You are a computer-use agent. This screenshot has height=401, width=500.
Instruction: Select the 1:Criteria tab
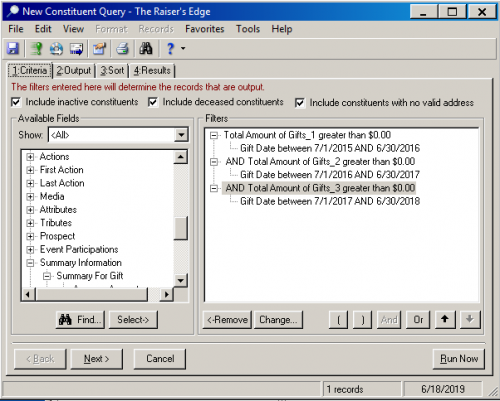point(30,71)
